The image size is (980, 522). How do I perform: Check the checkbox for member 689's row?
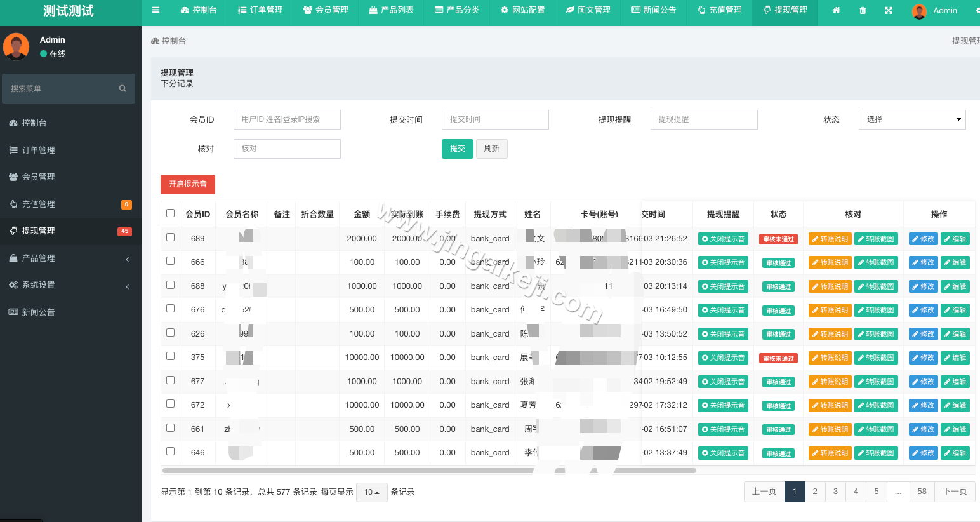point(170,238)
